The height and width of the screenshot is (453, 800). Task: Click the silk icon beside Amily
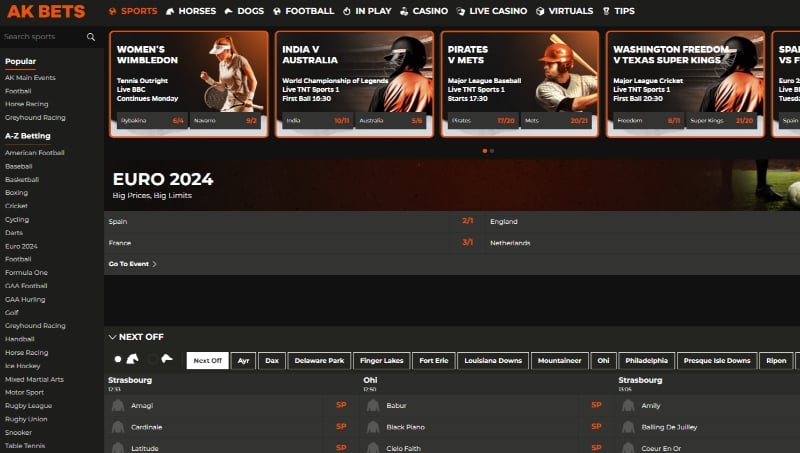coord(628,406)
